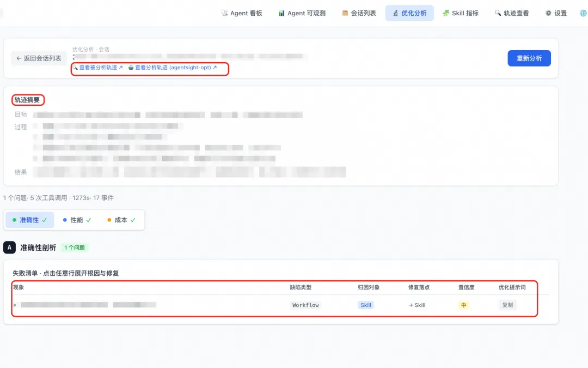This screenshot has width=588, height=368.
Task: Click the stats line with 1273s
Action: (58, 197)
